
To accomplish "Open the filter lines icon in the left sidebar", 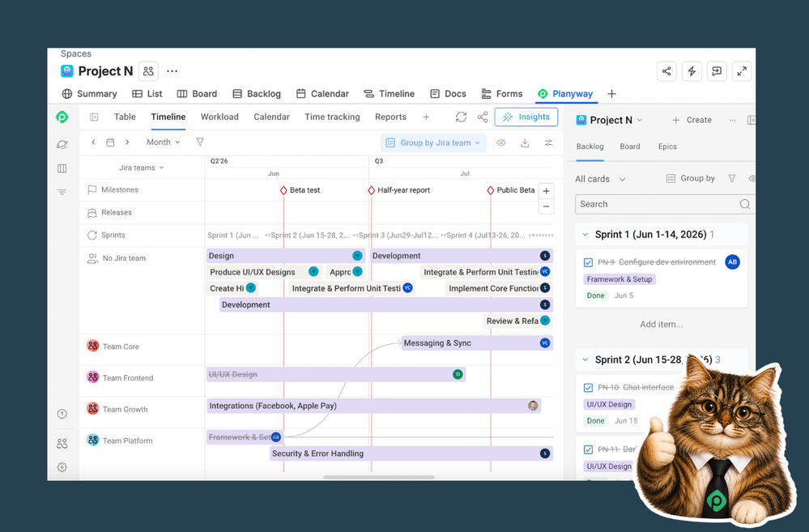I will click(62, 192).
